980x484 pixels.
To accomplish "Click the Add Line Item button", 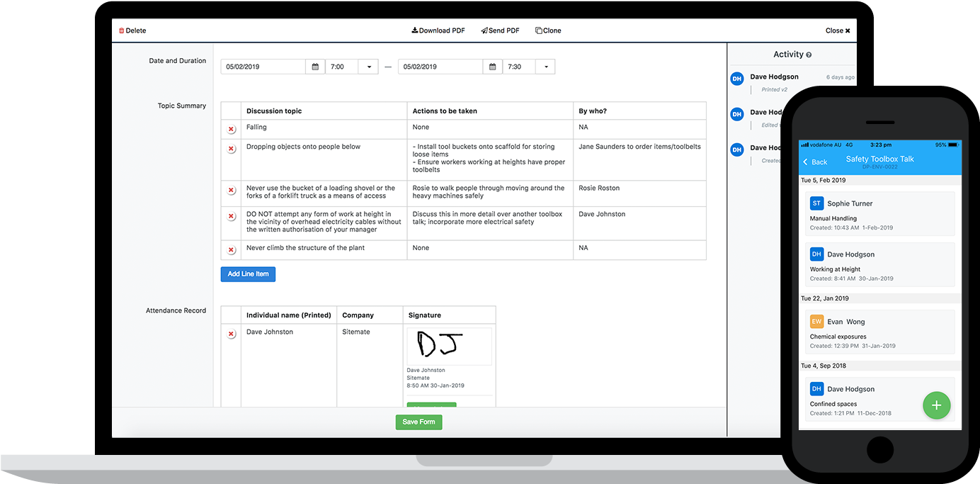I will tap(248, 274).
